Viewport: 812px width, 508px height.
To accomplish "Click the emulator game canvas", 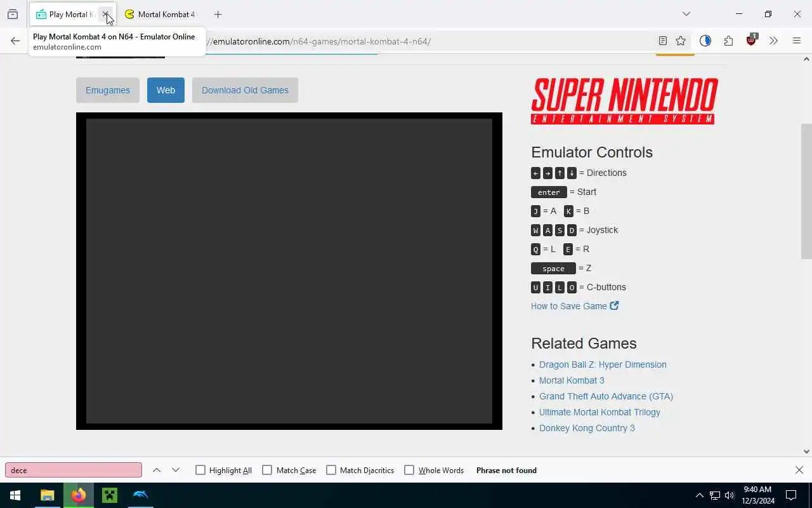I will (x=289, y=271).
